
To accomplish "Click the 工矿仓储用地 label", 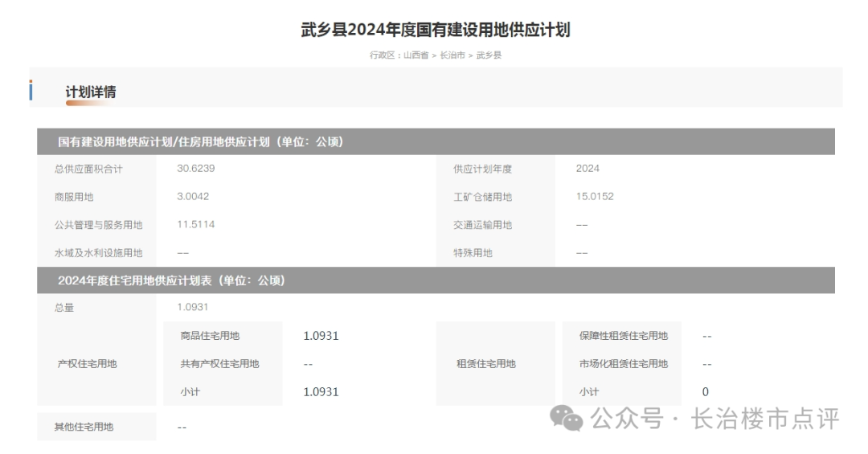I will (483, 197).
